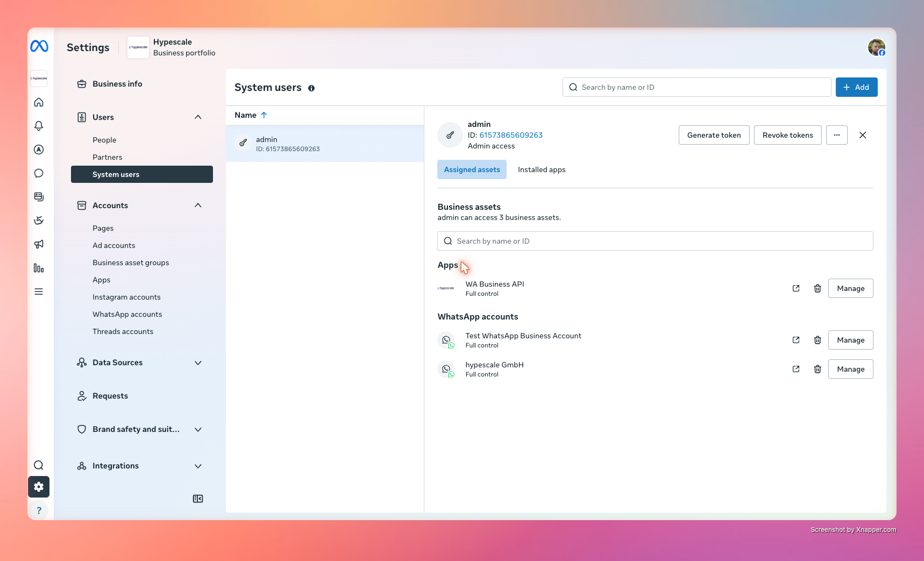Screen dimensions: 924x561
Task: Collapse the Users section chevron
Action: click(198, 117)
